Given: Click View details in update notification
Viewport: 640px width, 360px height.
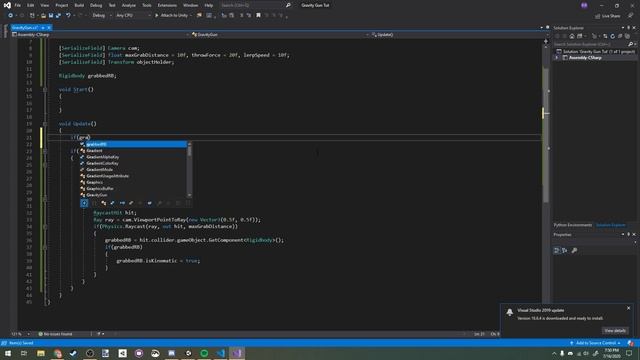Looking at the screenshot, I should [615, 331].
